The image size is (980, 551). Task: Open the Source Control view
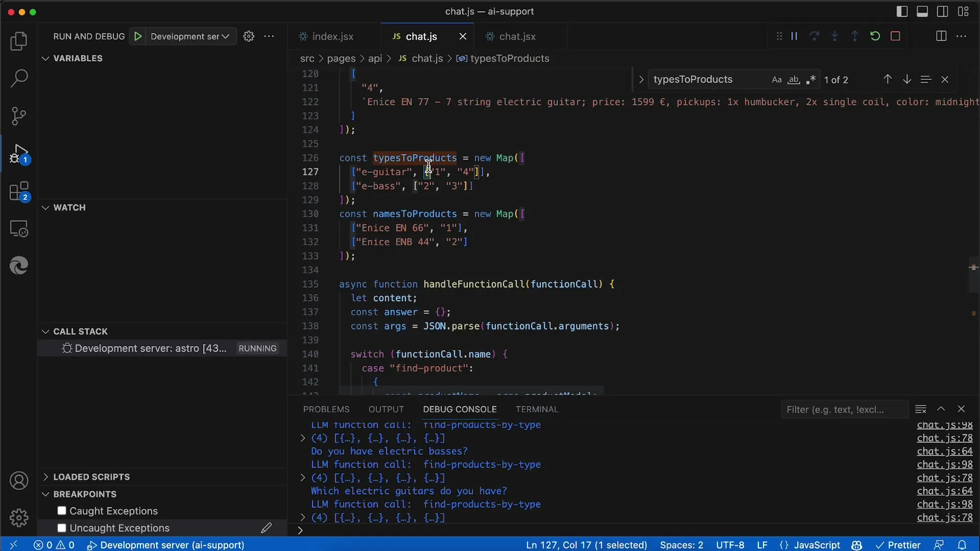click(x=19, y=116)
